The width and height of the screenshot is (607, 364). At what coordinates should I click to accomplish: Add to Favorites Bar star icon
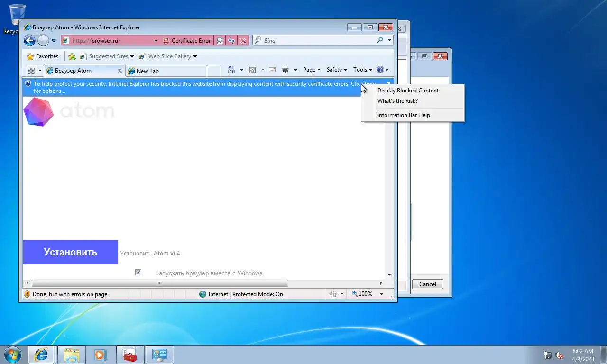(72, 56)
